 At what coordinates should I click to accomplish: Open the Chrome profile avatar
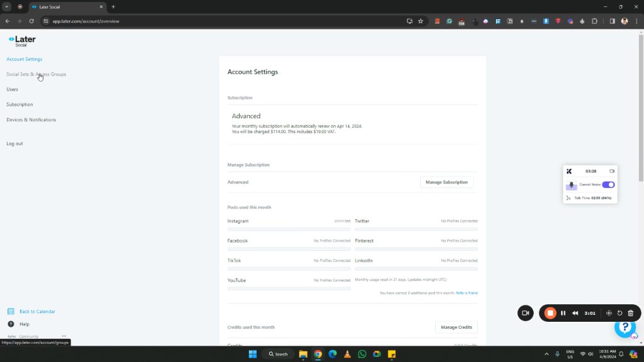[625, 21]
